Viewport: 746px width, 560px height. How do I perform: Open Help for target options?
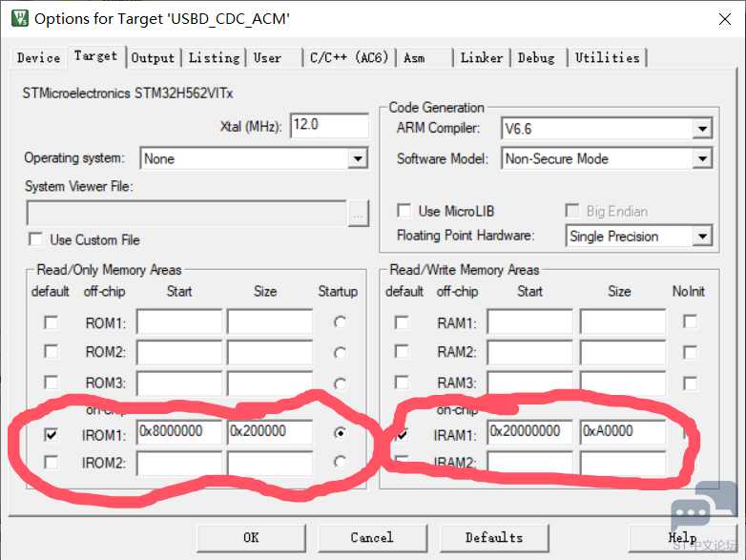tap(682, 538)
